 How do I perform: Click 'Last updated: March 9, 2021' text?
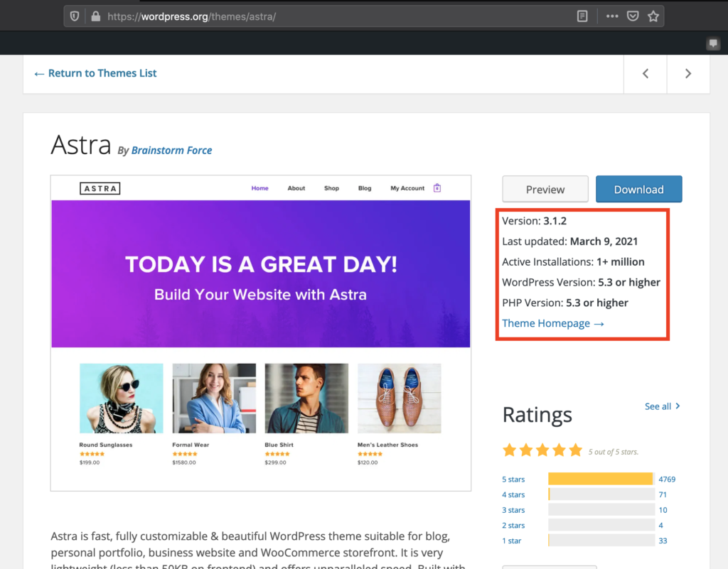coord(569,241)
